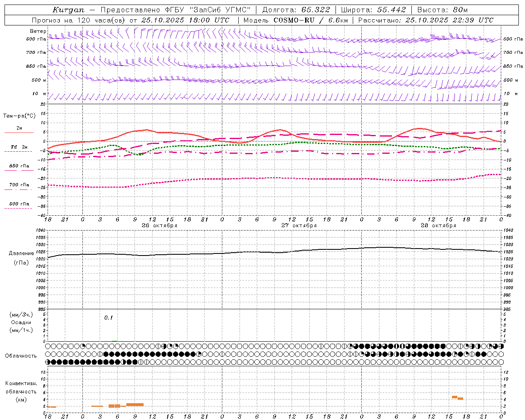Click the "Td 2м" dew point legend entry
Screen dimensions: 525x420
(19, 147)
